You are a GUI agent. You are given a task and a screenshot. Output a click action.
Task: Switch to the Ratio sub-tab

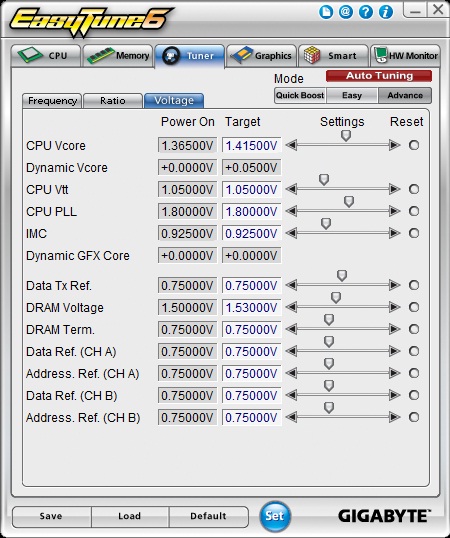tap(113, 101)
